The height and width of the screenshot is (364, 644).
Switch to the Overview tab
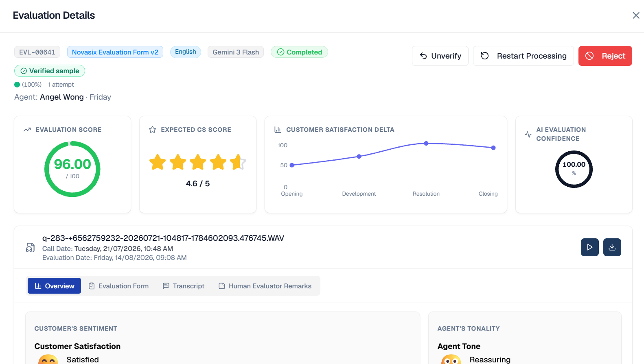coord(54,286)
